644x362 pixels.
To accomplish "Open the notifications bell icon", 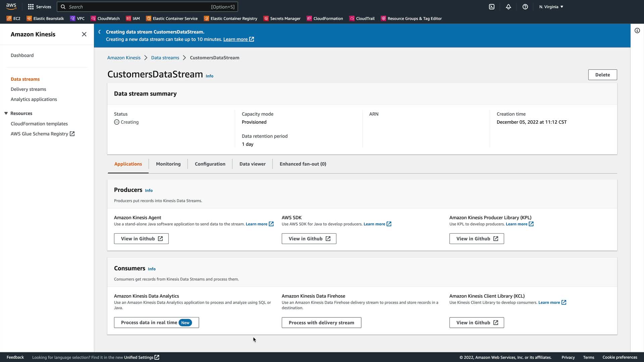I will pos(508,7).
